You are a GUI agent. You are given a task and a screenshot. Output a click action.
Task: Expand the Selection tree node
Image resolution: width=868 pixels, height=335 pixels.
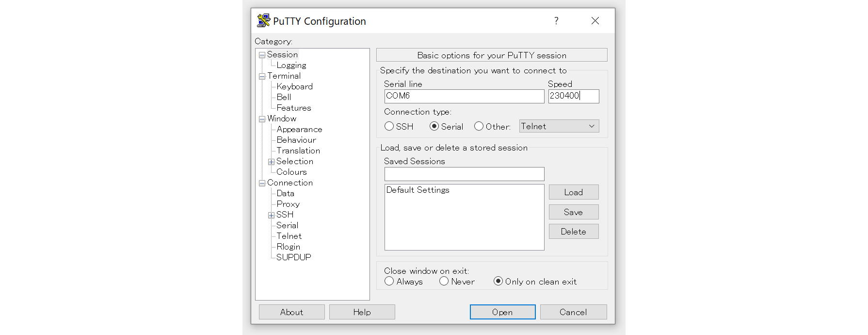coord(272,162)
